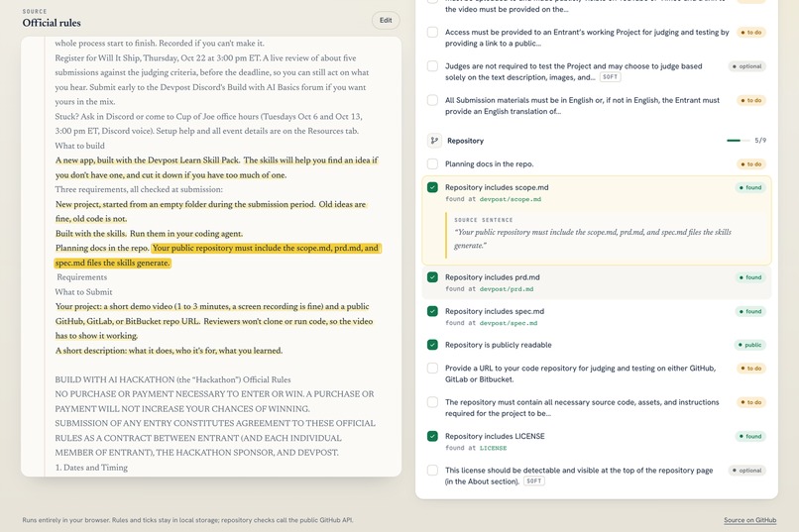Uncheck the 'Repository includes scope.md' checkbox
The width and height of the screenshot is (799, 532).
pos(432,187)
